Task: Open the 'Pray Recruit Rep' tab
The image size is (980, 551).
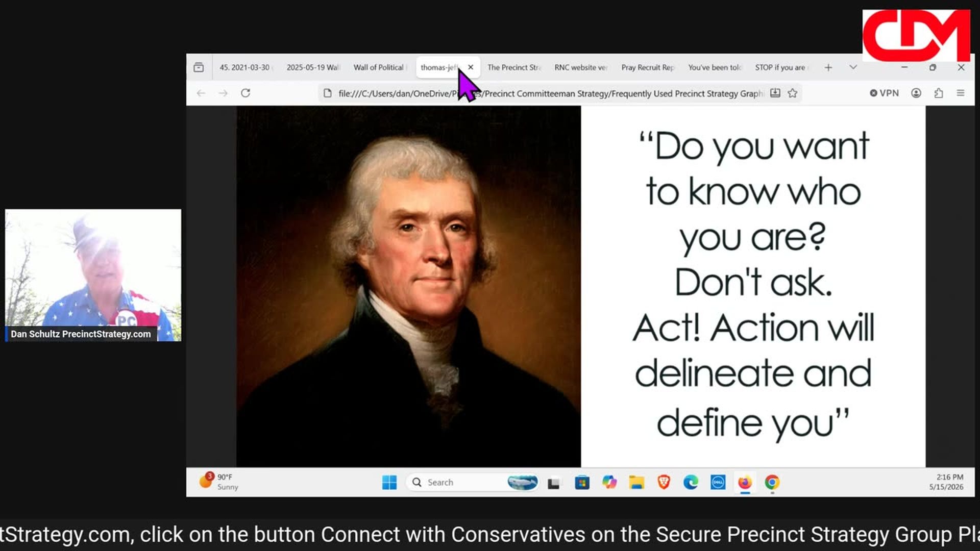Action: pyautogui.click(x=648, y=67)
